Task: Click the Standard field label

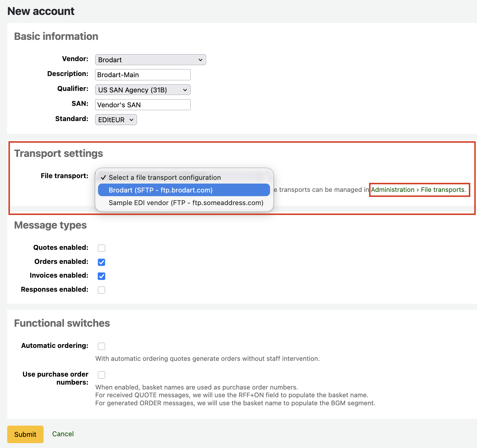Action: pos(72,119)
